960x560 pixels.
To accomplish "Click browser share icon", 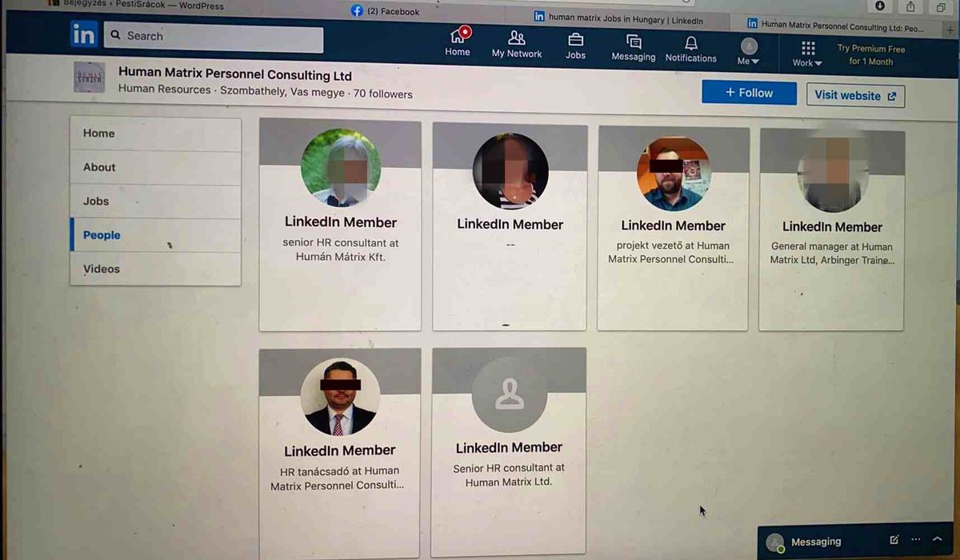I will (x=910, y=6).
